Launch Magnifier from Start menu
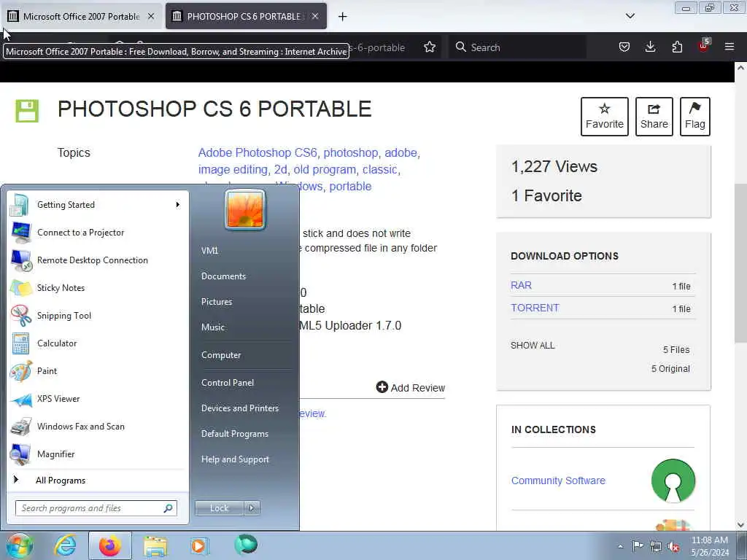 click(x=98, y=454)
